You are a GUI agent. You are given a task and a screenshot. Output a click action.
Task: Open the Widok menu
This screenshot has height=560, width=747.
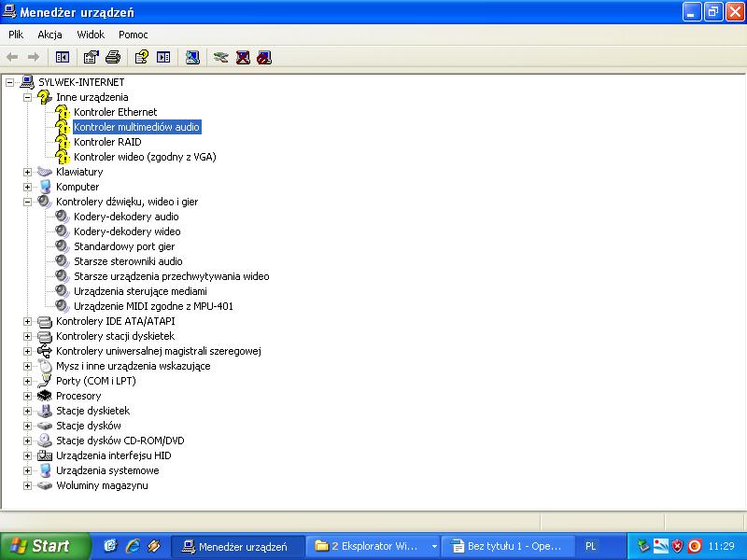tap(91, 35)
